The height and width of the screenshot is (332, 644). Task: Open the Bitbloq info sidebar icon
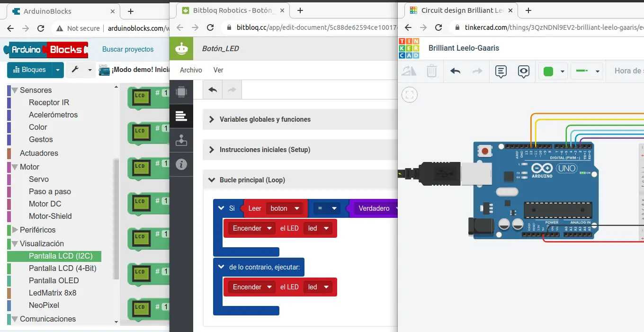(x=181, y=164)
